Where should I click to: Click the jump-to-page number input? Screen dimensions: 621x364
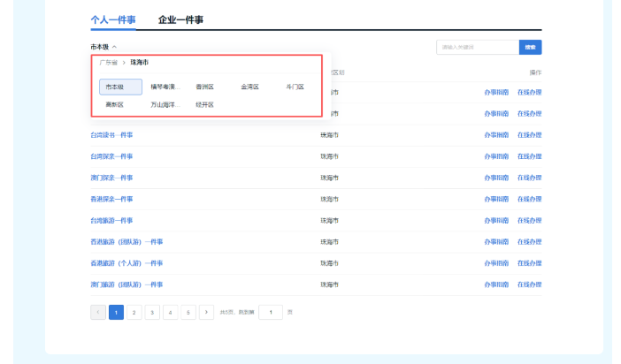click(x=271, y=312)
